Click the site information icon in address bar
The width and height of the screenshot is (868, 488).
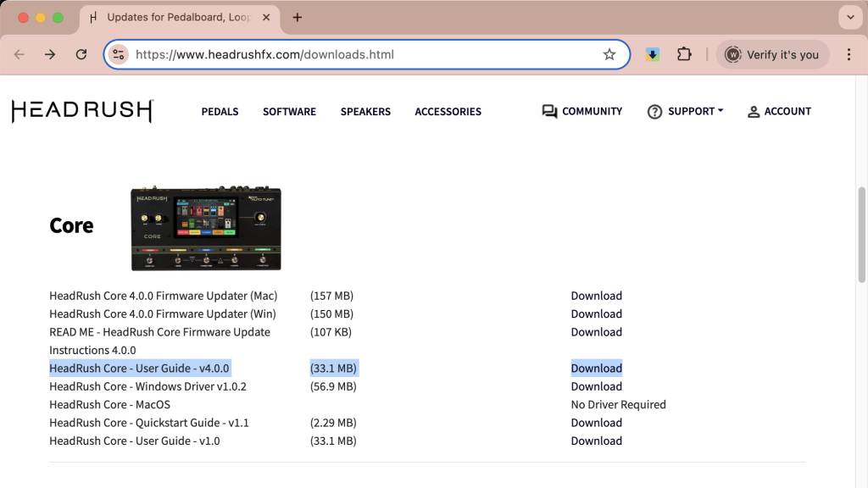pyautogui.click(x=118, y=53)
